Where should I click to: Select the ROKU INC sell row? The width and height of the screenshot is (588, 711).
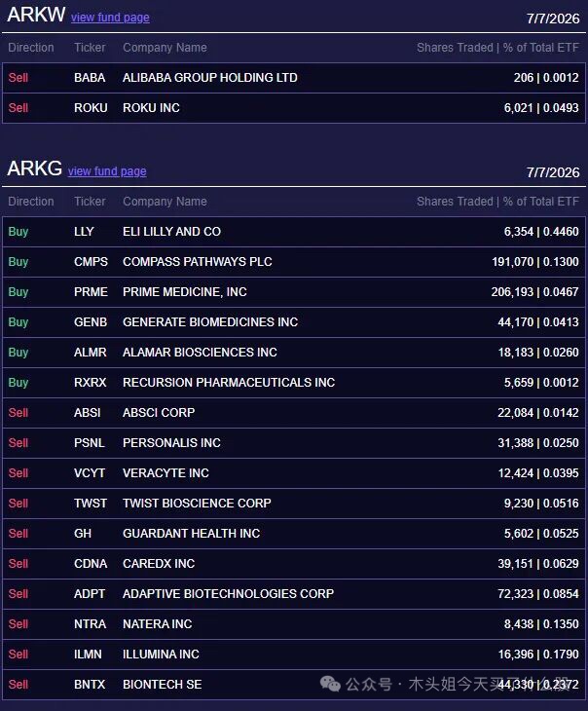[x=294, y=108]
